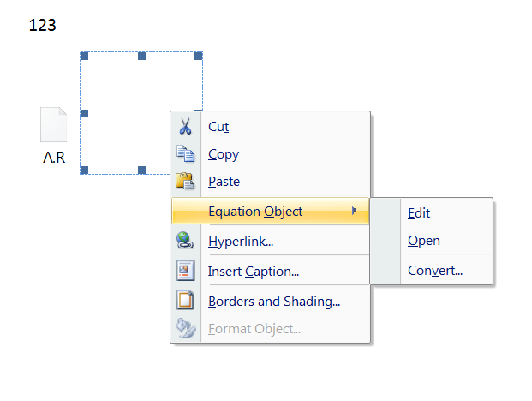Image resolution: width=532 pixels, height=401 pixels.
Task: Click the Paste clipboard icon
Action: point(185,181)
